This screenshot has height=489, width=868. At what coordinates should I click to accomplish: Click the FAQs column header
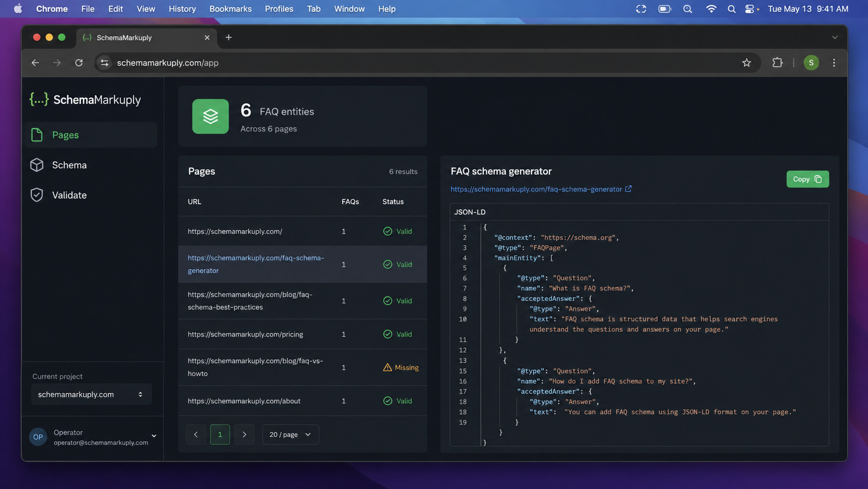point(350,202)
